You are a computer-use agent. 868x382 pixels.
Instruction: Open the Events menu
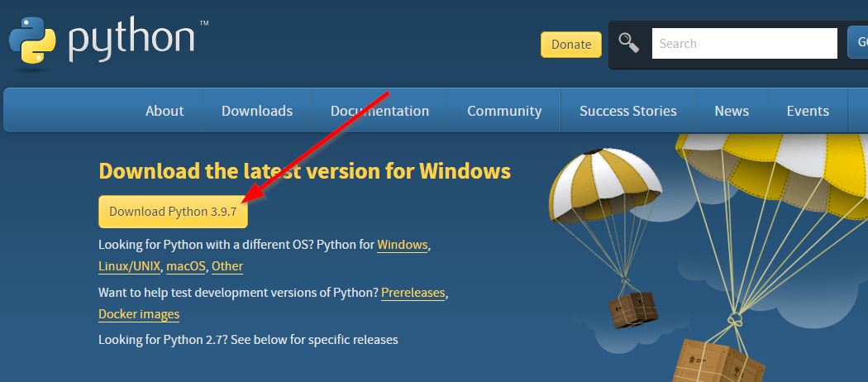808,111
